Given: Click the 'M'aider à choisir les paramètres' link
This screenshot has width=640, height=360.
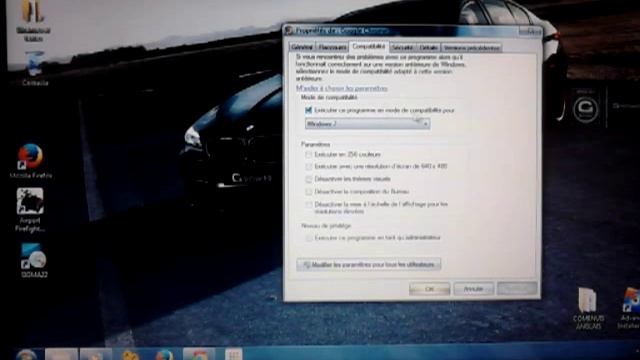Looking at the screenshot, I should (342, 88).
